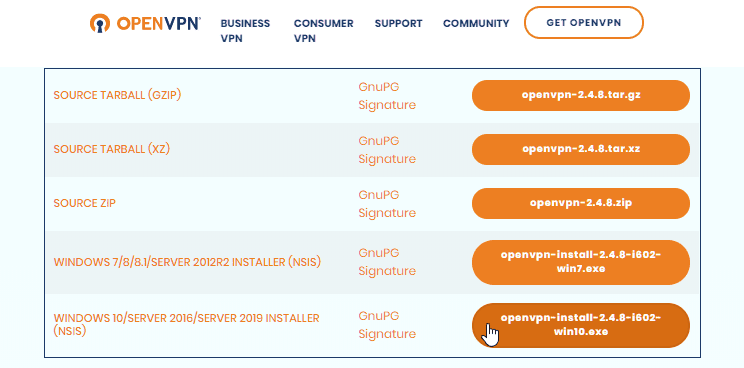
Task: Open the Source Zip link
Action: [x=84, y=203]
